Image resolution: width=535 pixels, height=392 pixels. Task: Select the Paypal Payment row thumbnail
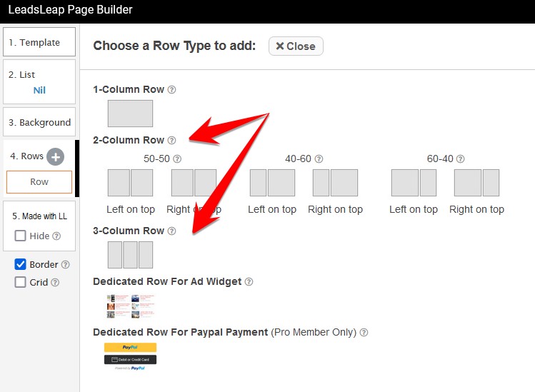(130, 356)
